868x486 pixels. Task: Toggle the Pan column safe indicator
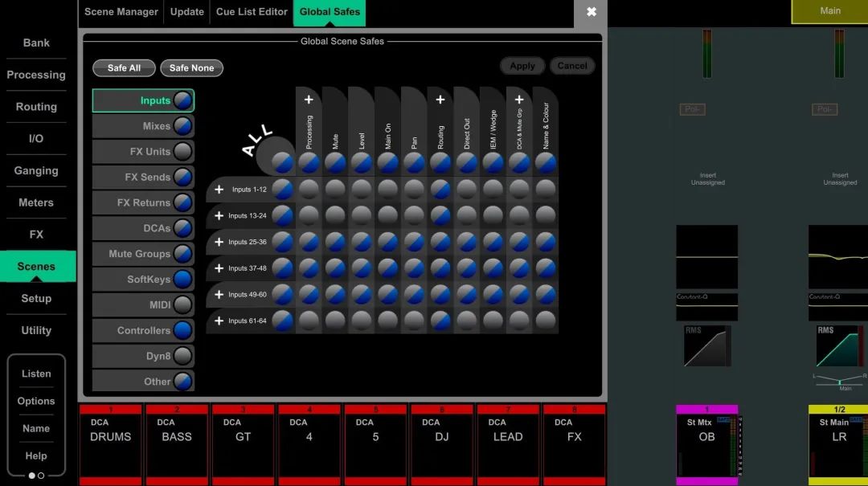coord(414,162)
